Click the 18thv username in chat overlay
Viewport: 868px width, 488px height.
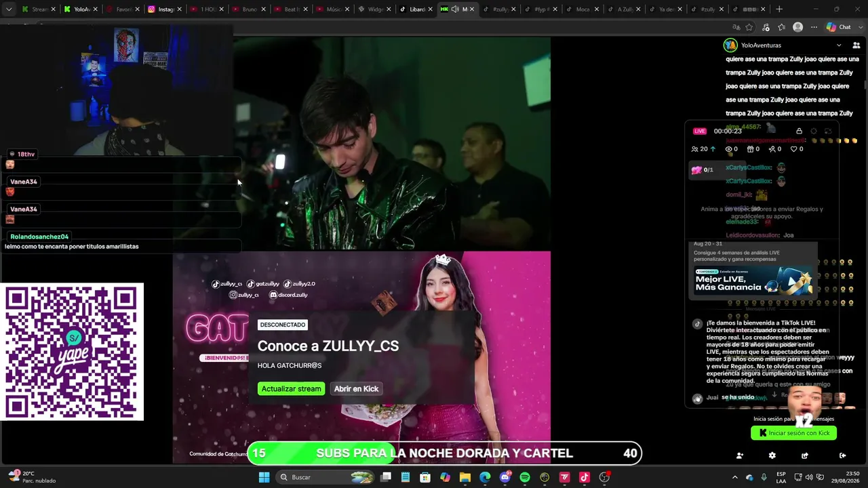click(26, 155)
